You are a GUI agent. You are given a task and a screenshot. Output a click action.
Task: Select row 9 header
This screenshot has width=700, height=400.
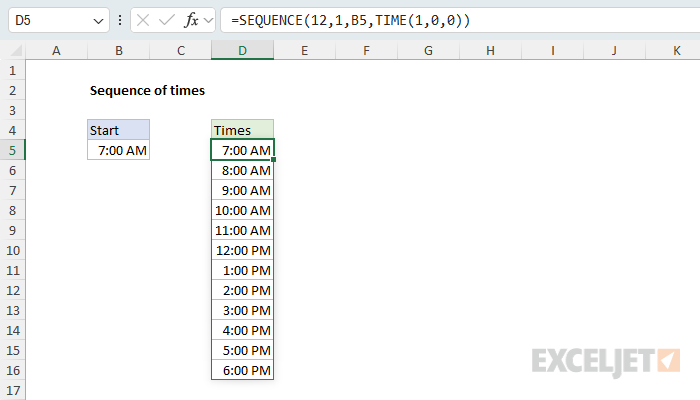(12, 230)
